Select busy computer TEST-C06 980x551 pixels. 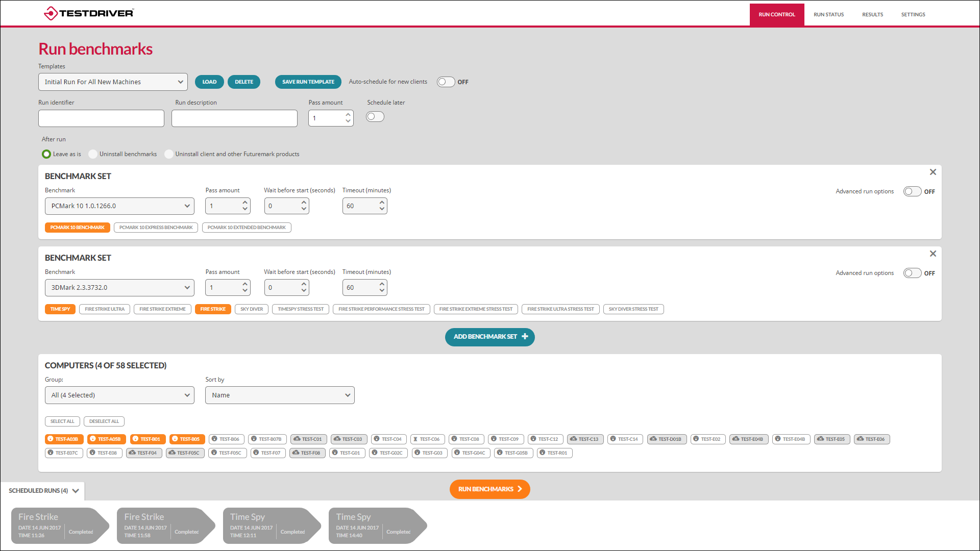click(428, 439)
